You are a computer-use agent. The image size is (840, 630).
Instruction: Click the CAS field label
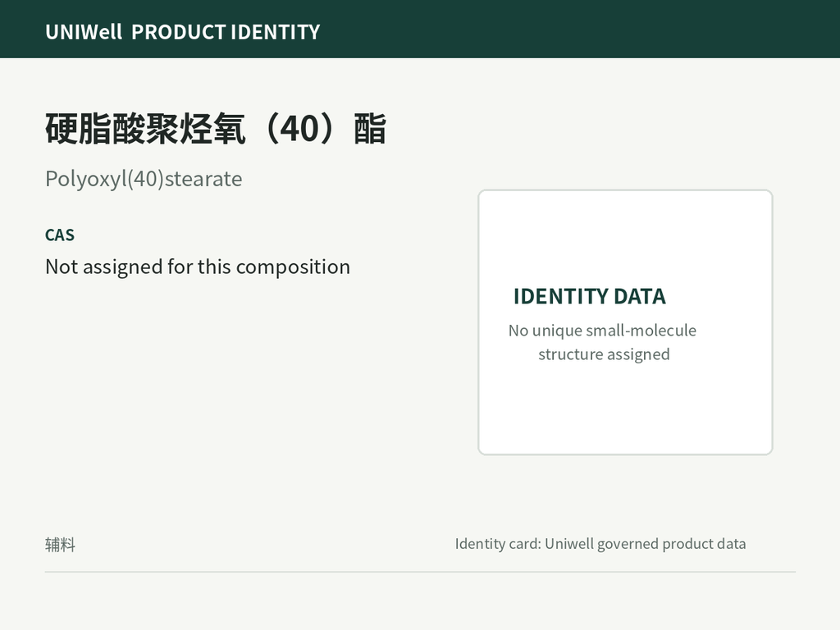point(60,235)
